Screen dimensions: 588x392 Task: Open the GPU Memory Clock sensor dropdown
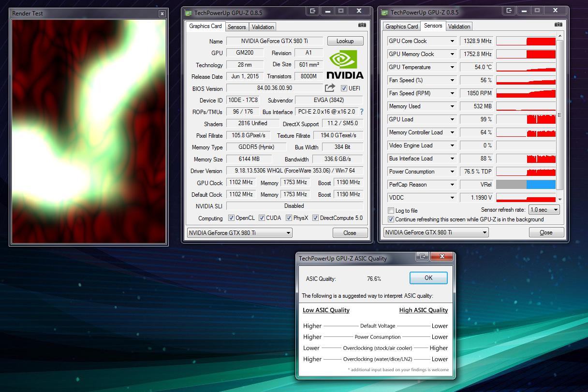click(x=452, y=54)
